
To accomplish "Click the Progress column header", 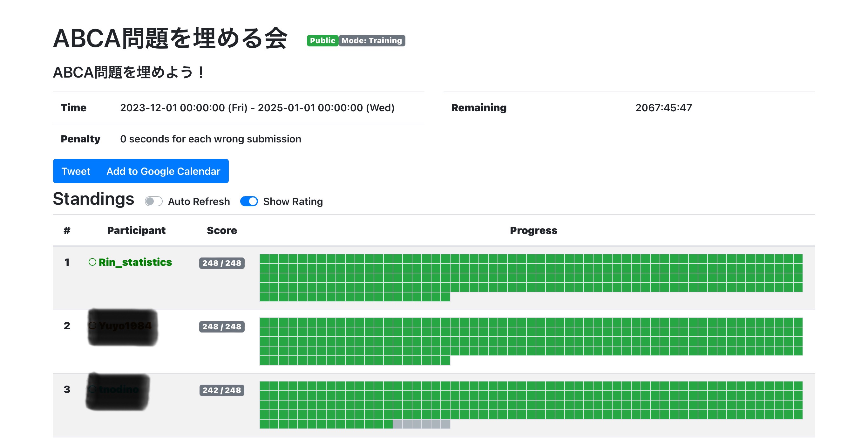I will click(x=533, y=230).
